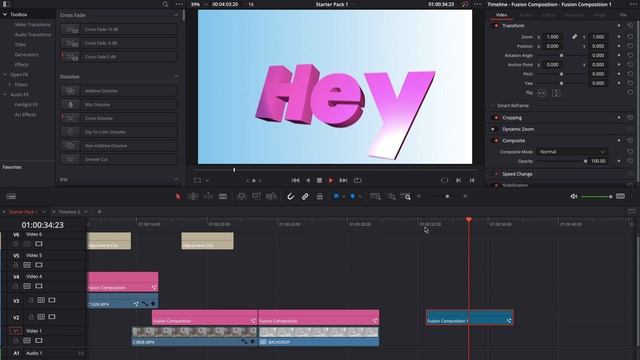Toggle the Linked Selection chain icon
The width and height of the screenshot is (640, 360).
(305, 196)
